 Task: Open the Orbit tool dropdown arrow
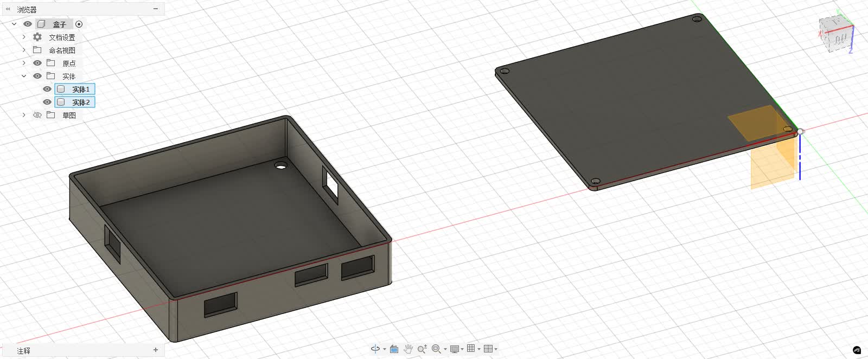385,349
